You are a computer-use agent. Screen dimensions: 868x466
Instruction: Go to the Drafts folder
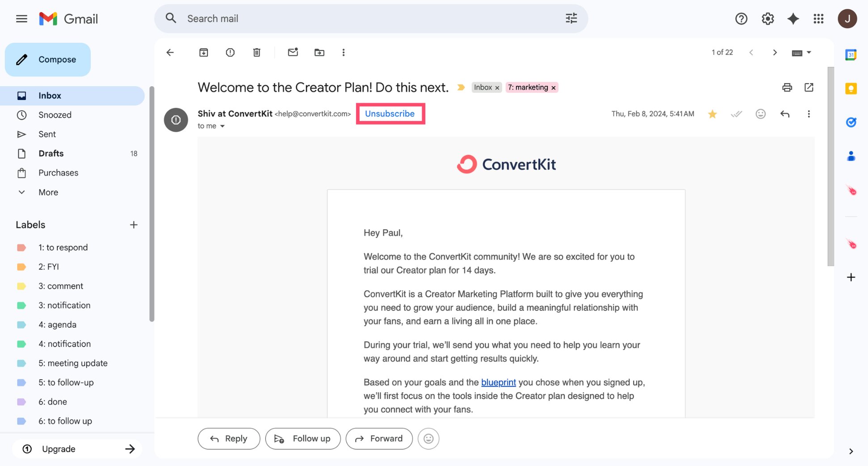(51, 153)
